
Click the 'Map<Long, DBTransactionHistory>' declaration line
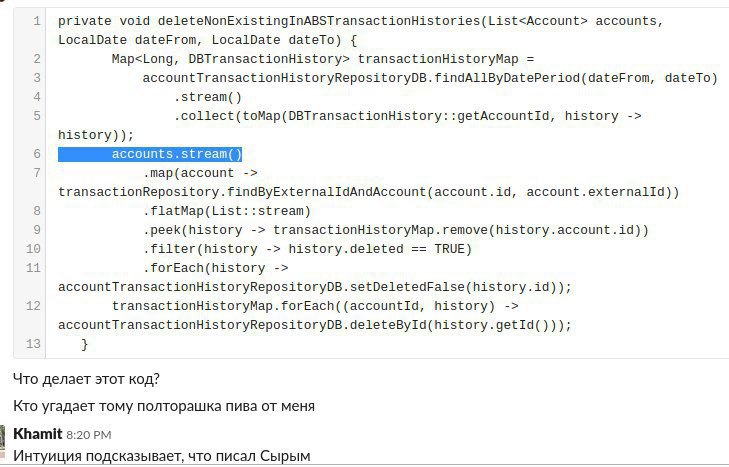(323, 59)
